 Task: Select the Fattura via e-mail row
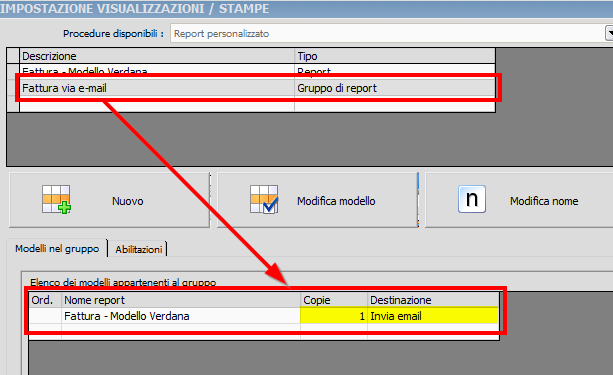(257, 88)
